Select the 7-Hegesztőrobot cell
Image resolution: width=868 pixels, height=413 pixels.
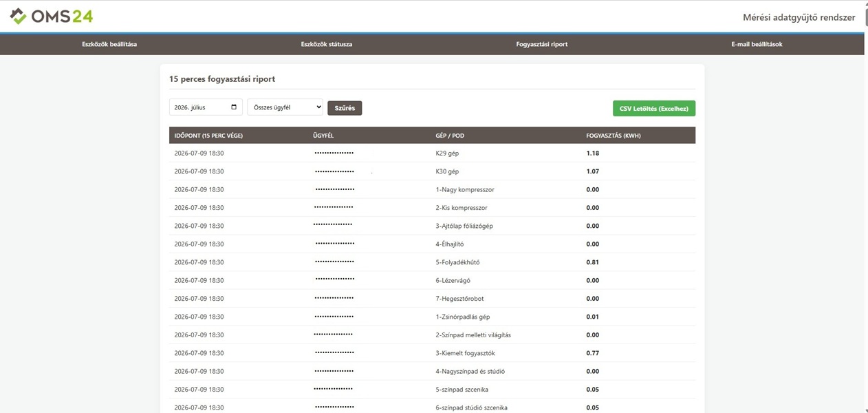[459, 299]
